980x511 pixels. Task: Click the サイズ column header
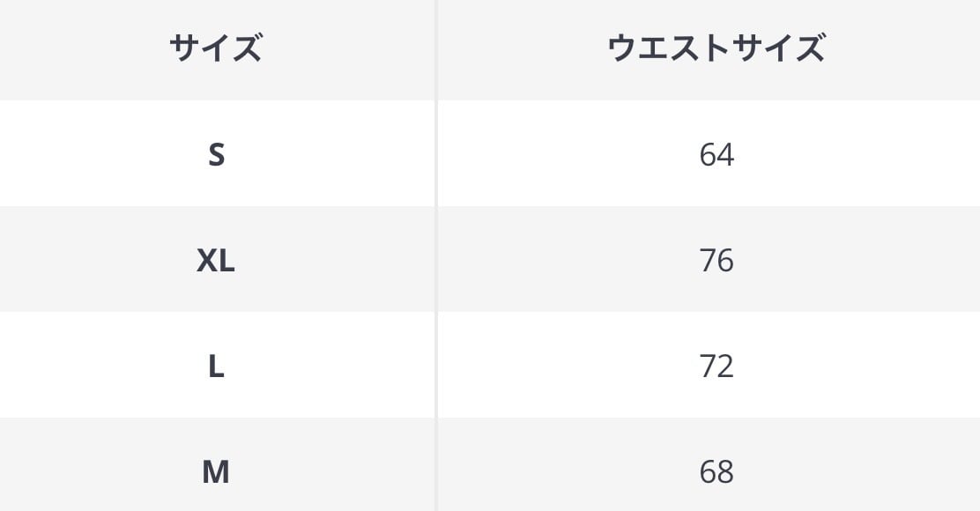216,48
